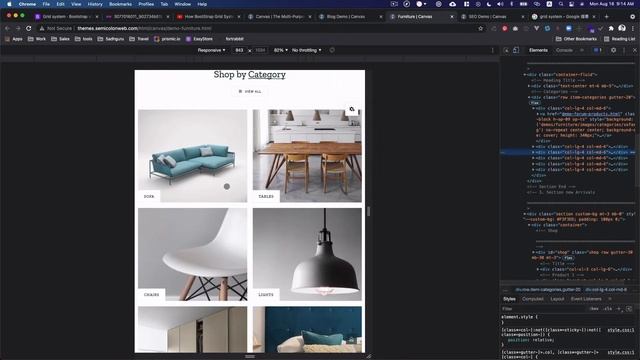Open the Responsive device dropdown
640x360 pixels.
pyautogui.click(x=211, y=50)
